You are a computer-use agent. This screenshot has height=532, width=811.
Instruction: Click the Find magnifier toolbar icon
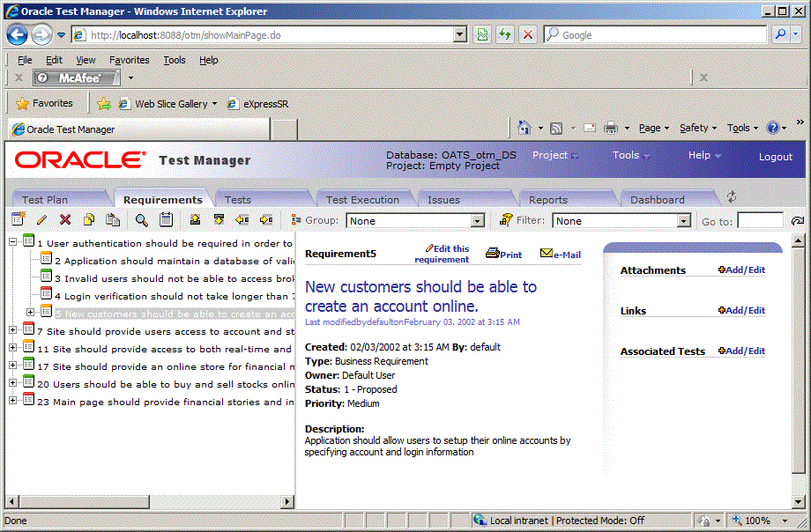[141, 220]
